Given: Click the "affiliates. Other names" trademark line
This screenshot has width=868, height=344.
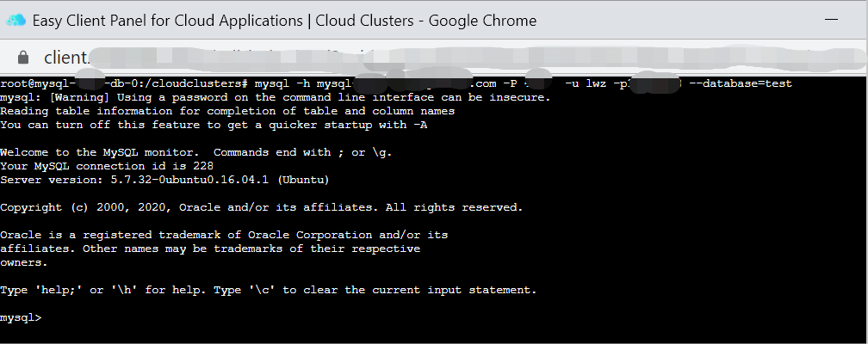Looking at the screenshot, I should pyautogui.click(x=210, y=249).
